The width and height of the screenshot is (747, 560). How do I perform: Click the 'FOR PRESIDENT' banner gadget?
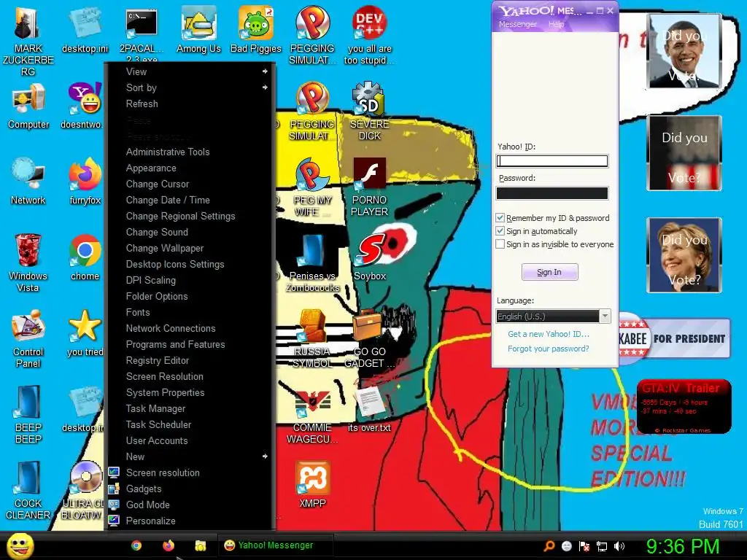pos(675,338)
